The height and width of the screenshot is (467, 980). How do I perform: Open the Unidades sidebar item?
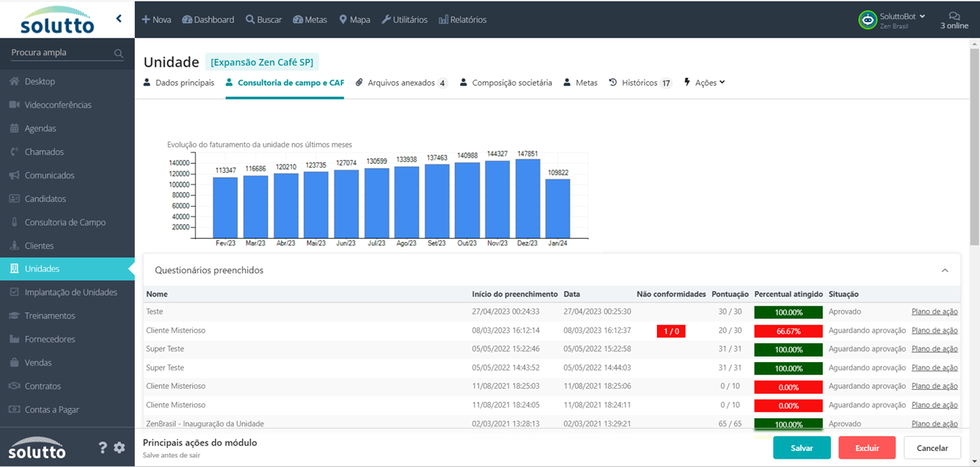67,269
